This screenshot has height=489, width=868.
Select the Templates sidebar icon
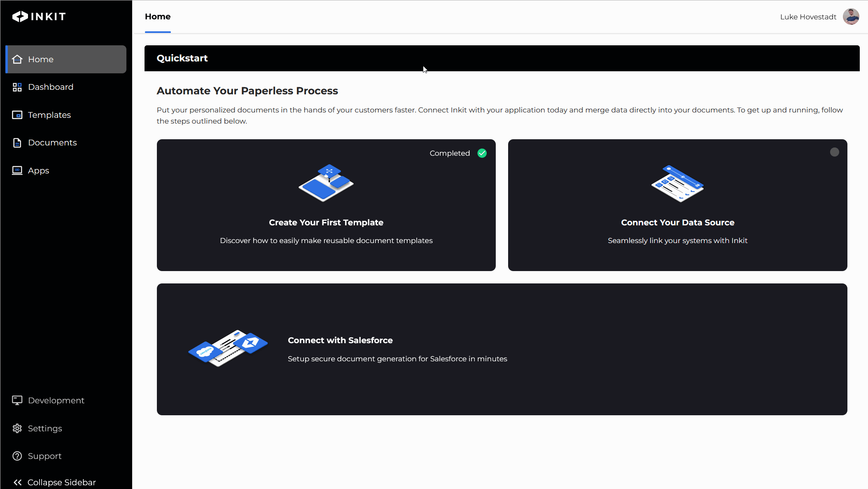pos(17,115)
